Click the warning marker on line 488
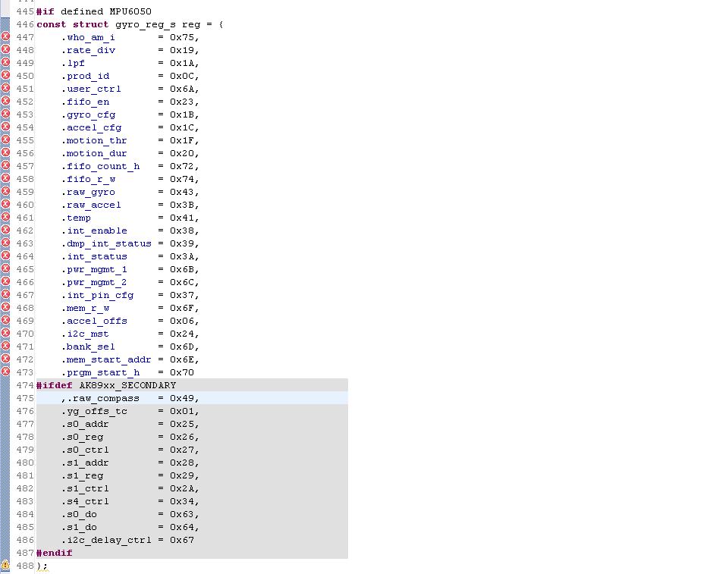The height and width of the screenshot is (574, 728). tap(5, 565)
